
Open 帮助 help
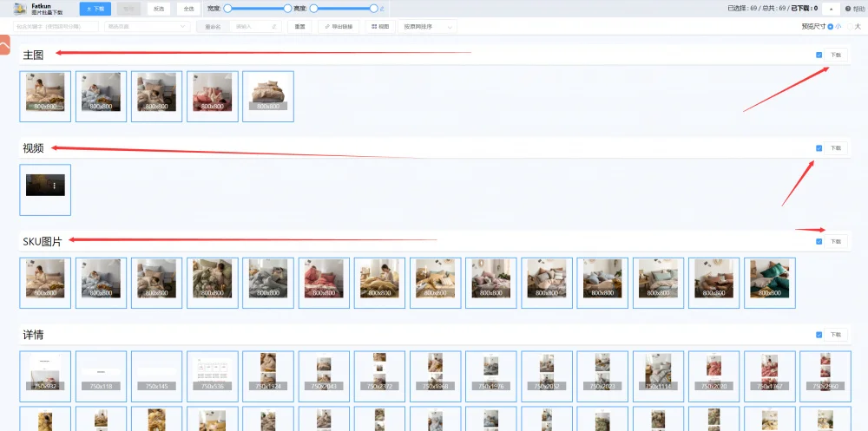[855, 9]
